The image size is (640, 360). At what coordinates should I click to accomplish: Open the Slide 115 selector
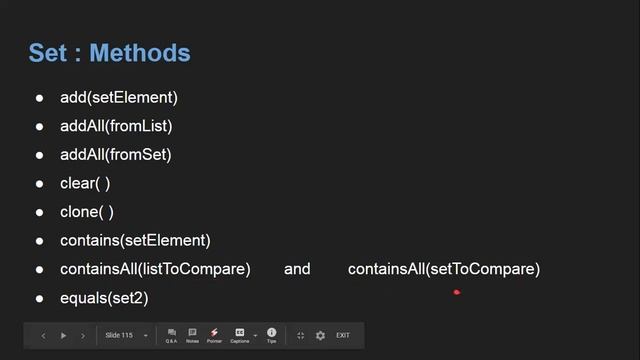(119, 335)
